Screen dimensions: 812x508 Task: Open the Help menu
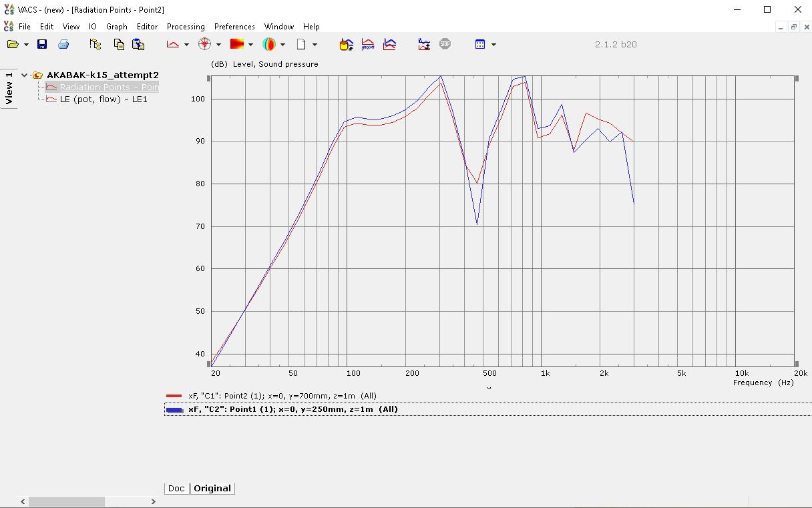tap(311, 27)
